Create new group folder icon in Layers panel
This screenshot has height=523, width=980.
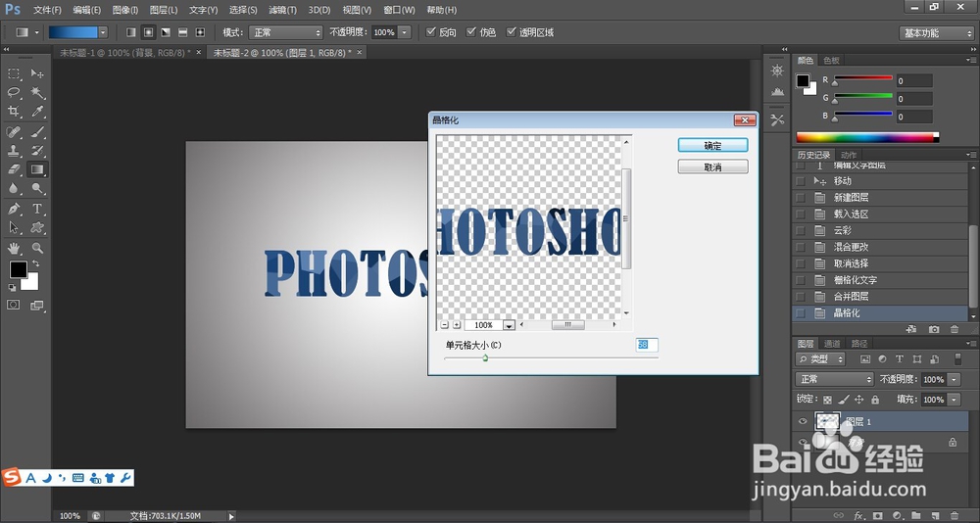coord(915,515)
